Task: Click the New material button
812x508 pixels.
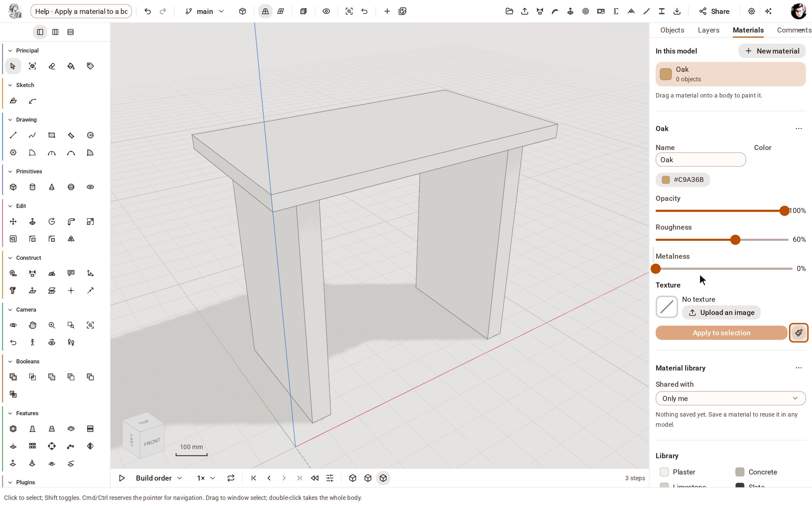Action: [772, 51]
